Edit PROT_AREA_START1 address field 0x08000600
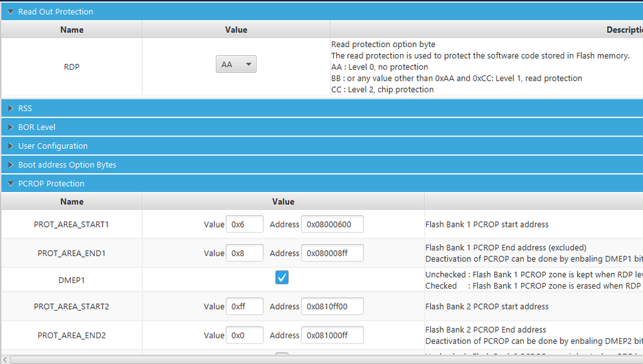Screen dimensions: 643x364 point(332,224)
